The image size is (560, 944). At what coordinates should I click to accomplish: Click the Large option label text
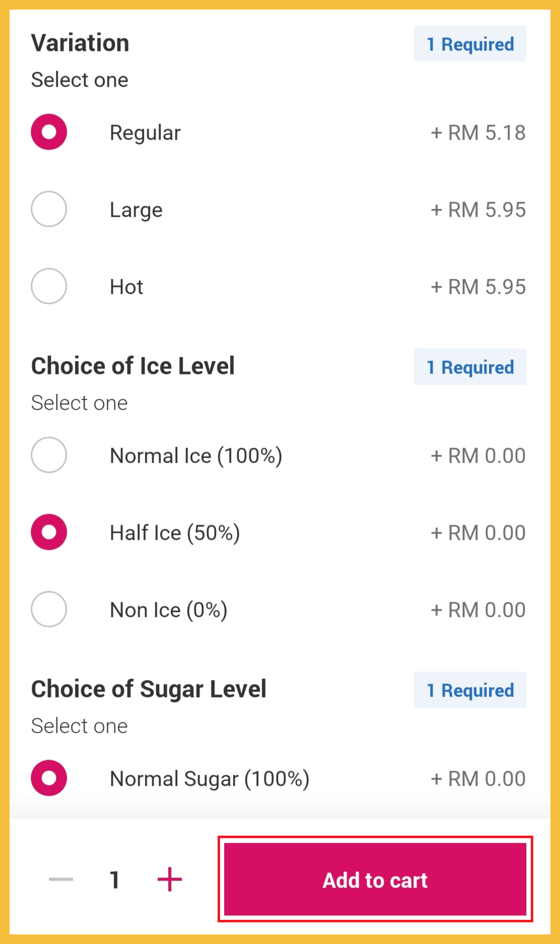[x=136, y=210]
